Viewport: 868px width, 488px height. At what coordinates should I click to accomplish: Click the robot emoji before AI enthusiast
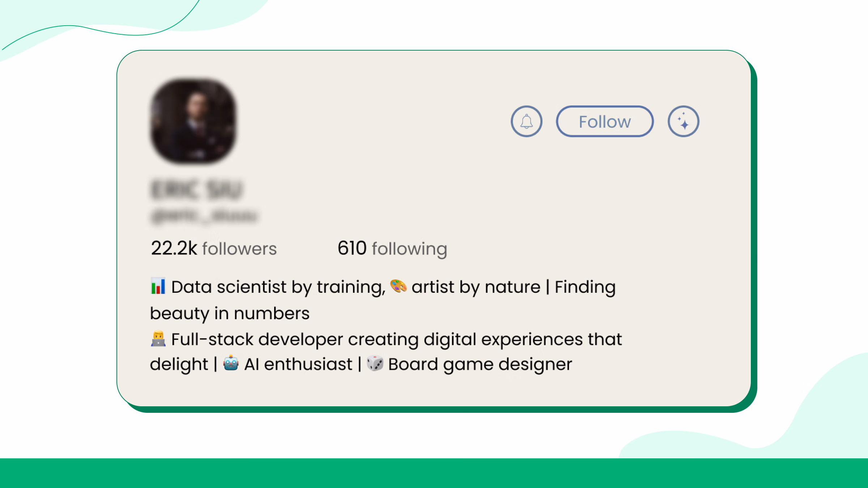coord(231,363)
